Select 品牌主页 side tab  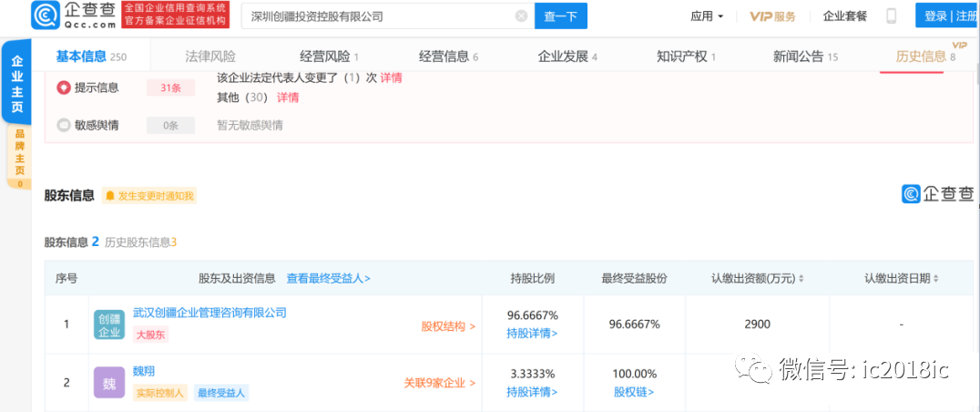19,157
